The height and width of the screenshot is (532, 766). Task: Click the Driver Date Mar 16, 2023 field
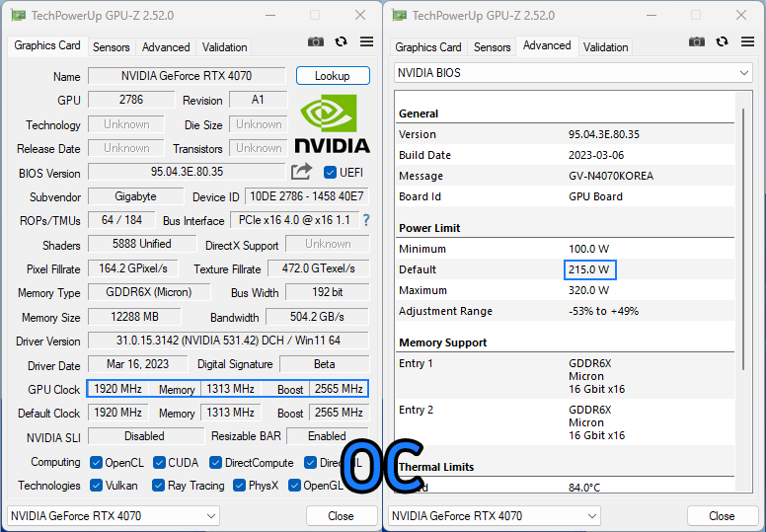pyautogui.click(x=138, y=364)
